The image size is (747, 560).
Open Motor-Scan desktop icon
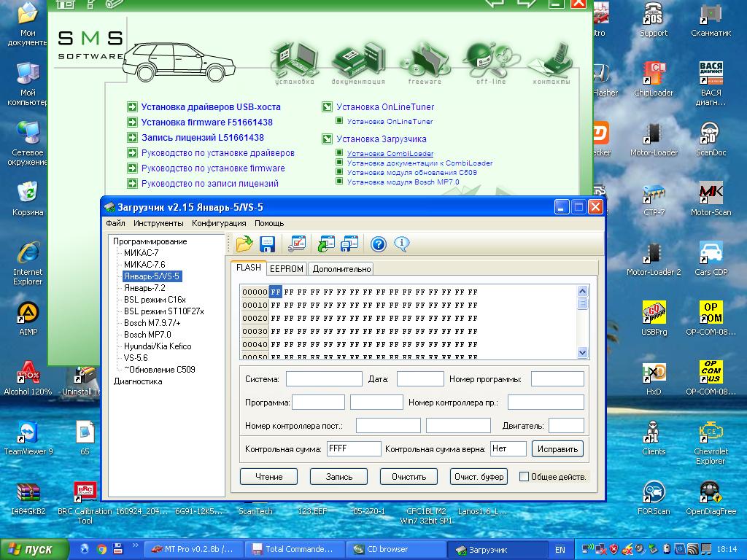(x=711, y=198)
